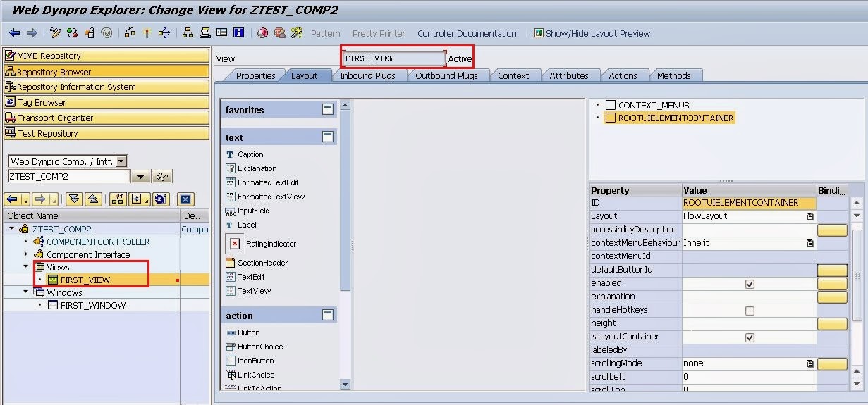Click the Expand All Nodes icon
Screen dimensions: 868x405
click(74, 199)
